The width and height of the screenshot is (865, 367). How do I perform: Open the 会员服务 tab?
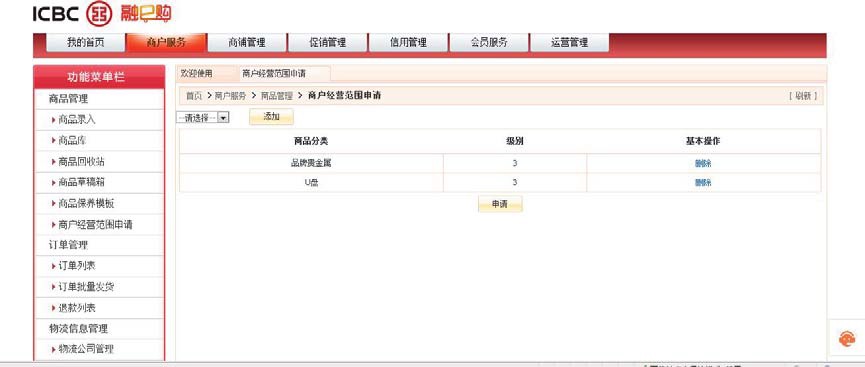click(x=489, y=42)
